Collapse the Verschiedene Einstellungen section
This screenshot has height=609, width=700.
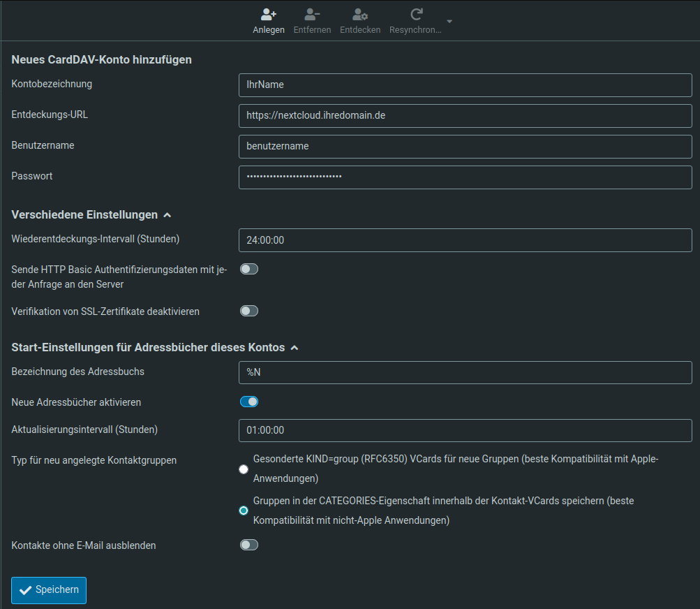point(167,215)
